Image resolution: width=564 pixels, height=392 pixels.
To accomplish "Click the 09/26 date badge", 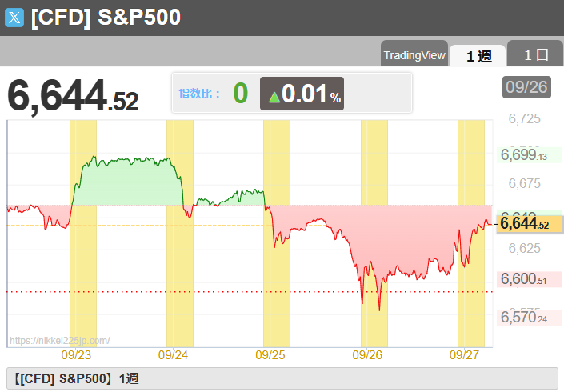I will 526,87.
